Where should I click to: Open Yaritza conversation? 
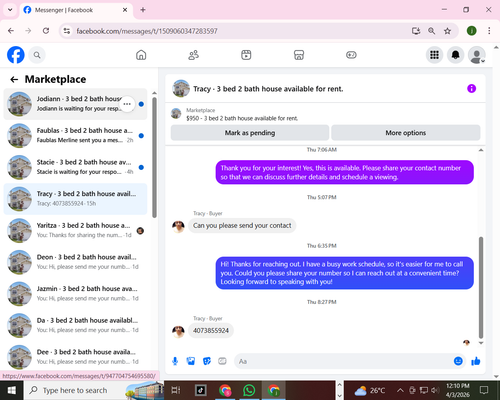point(75,231)
